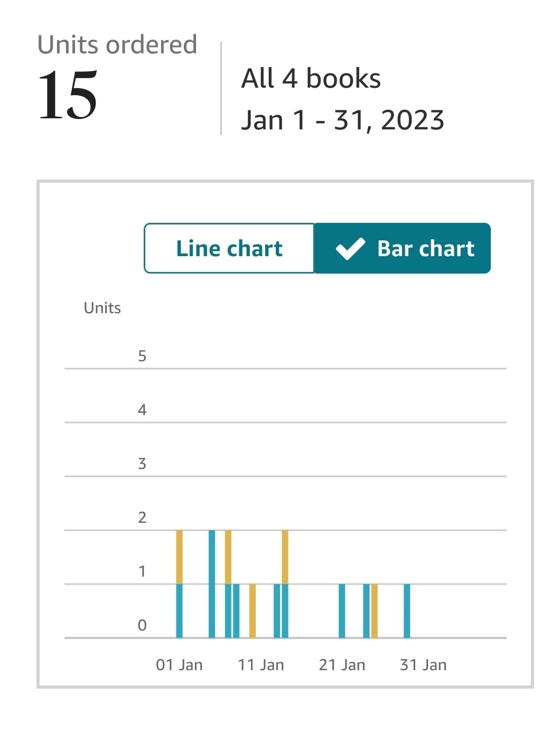Click the yellow segment of the 01 Jan bar
Image resolution: width=560 pixels, height=733 pixels.
pyautogui.click(x=180, y=557)
